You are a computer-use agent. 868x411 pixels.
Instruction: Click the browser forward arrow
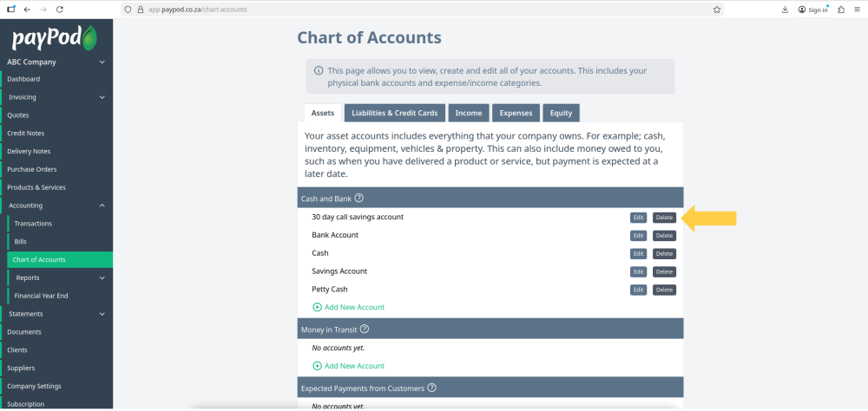(x=43, y=10)
